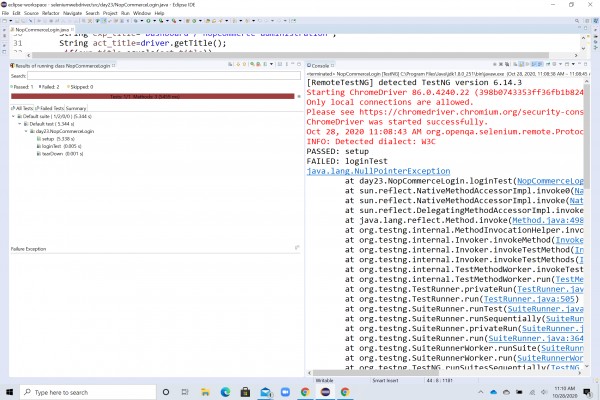Open Zoom from the taskbar
Screen dimensions: 600x400
coord(285,392)
